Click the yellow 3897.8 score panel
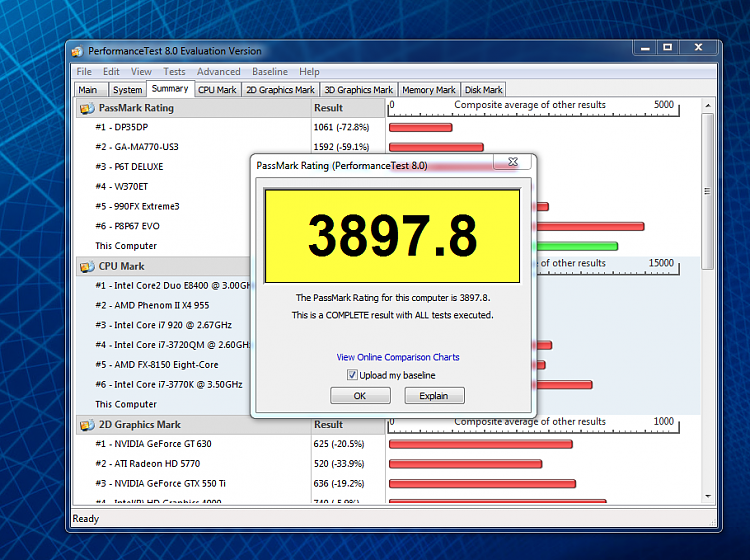The width and height of the screenshot is (750, 560). (x=392, y=236)
